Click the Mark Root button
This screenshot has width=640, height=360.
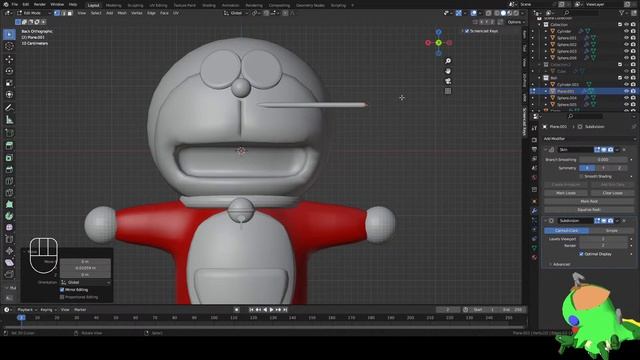[x=589, y=201]
